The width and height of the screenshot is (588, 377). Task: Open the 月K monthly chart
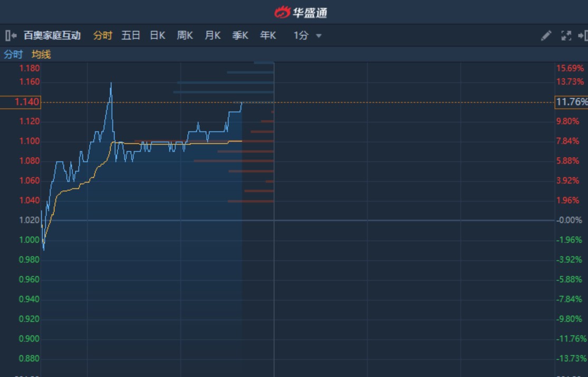pyautogui.click(x=213, y=35)
